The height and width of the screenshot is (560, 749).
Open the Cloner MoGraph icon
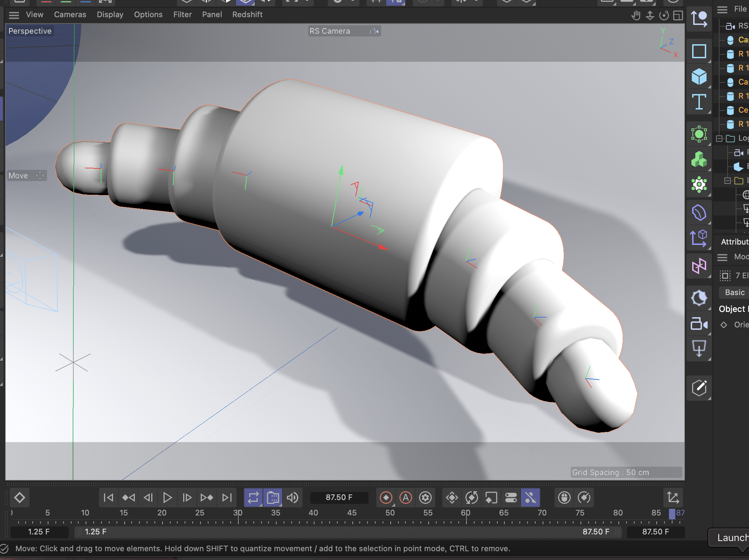tap(698, 160)
